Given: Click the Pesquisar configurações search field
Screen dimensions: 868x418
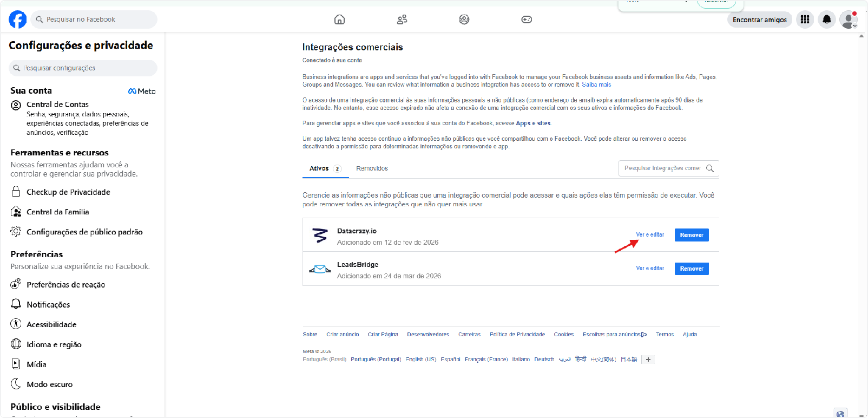Looking at the screenshot, I should click(83, 68).
